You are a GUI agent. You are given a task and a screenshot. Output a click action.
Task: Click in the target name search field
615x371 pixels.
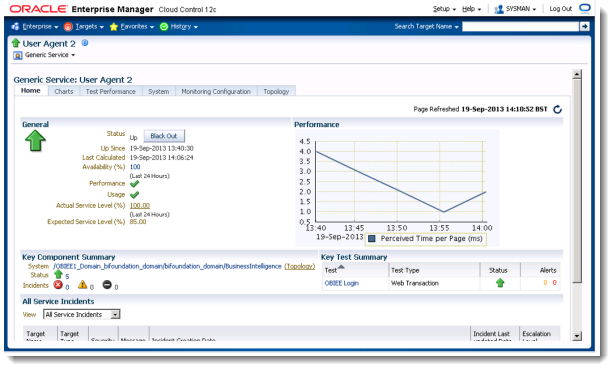520,26
